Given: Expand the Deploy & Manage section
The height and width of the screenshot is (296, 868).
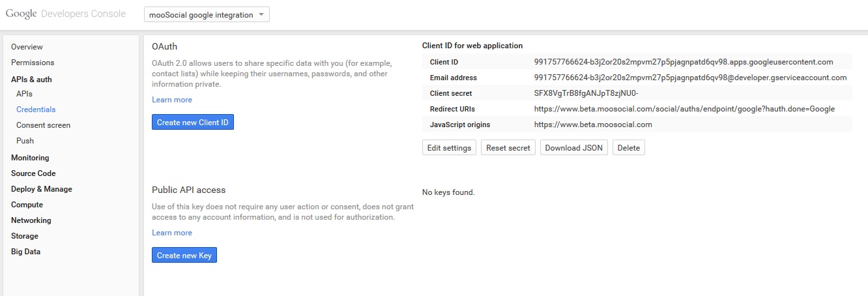Looking at the screenshot, I should 42,189.
